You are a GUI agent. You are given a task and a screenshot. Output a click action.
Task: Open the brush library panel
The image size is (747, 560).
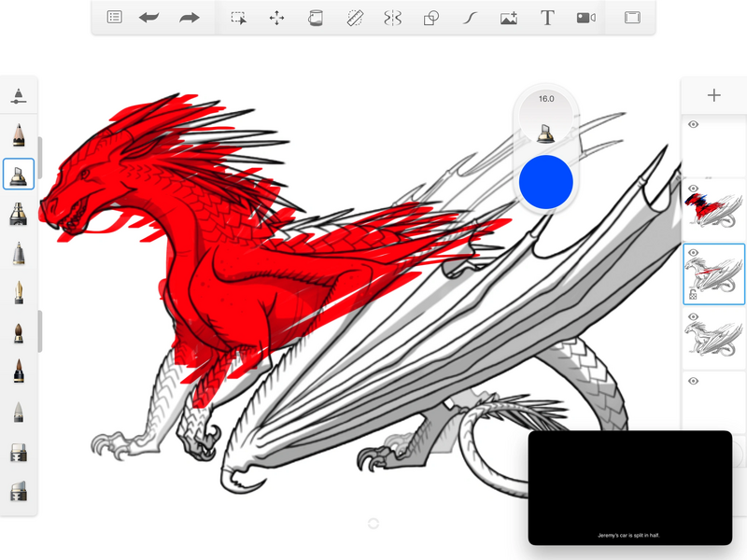click(x=19, y=96)
